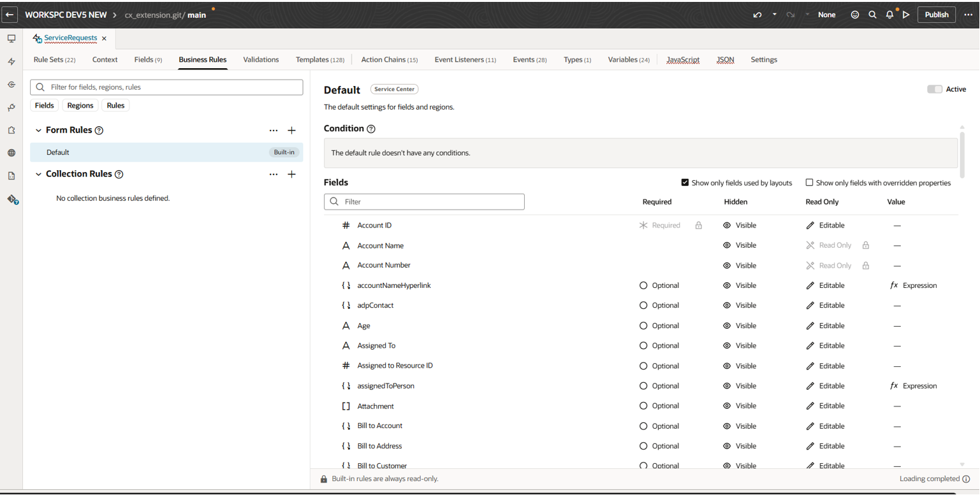Open notifications via the bell icon
The image size is (980, 495).
[889, 14]
